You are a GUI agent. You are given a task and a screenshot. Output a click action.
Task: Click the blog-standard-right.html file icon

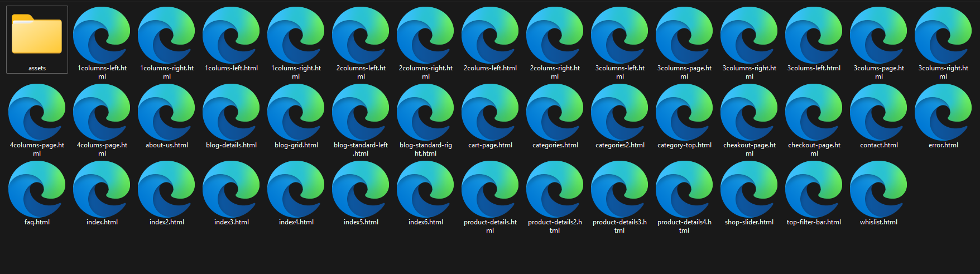(425, 112)
